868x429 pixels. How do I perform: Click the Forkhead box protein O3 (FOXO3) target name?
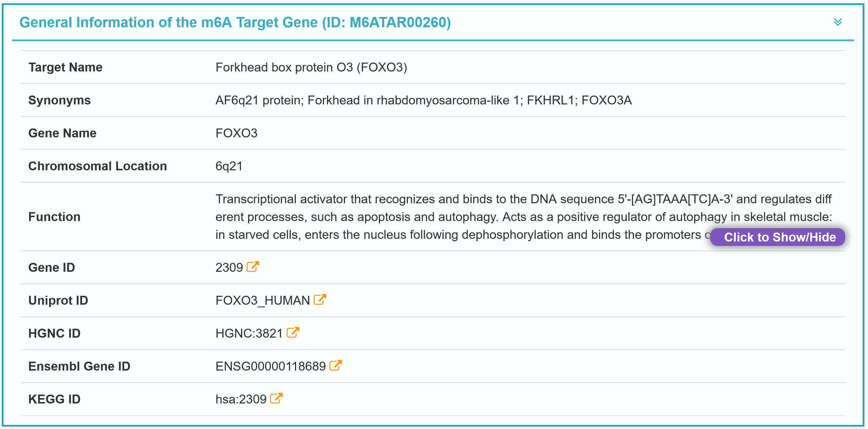[x=311, y=67]
